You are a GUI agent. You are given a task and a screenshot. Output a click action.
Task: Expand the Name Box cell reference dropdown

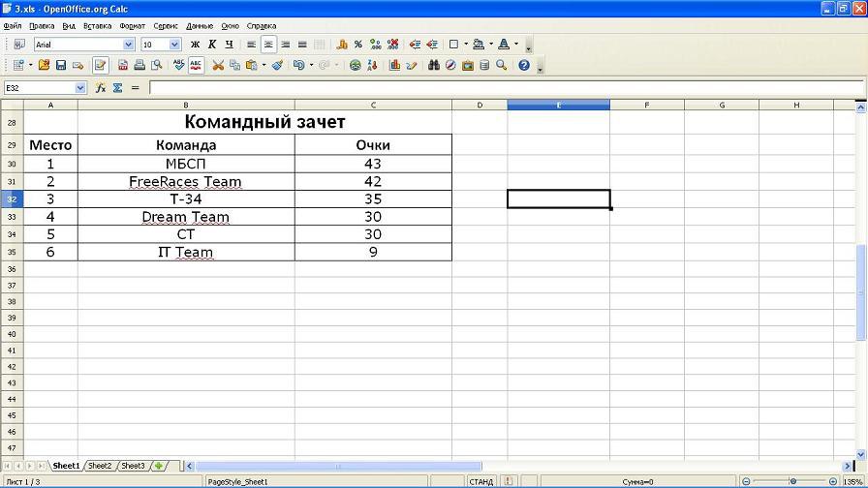coord(79,88)
